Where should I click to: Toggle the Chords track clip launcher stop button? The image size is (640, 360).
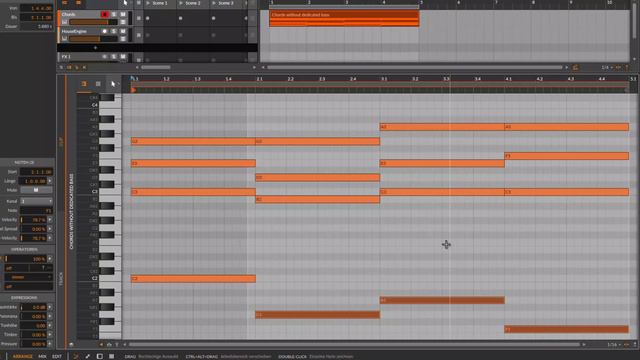tap(139, 18)
